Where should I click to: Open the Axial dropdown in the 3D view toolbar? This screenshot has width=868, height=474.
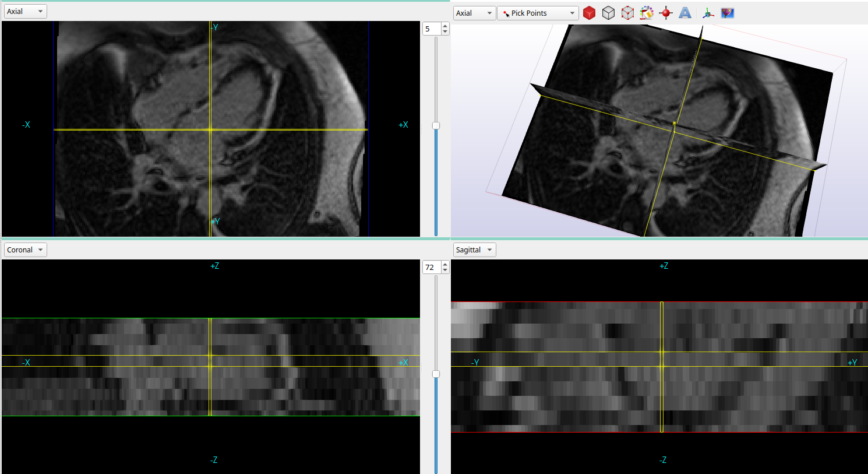(474, 13)
